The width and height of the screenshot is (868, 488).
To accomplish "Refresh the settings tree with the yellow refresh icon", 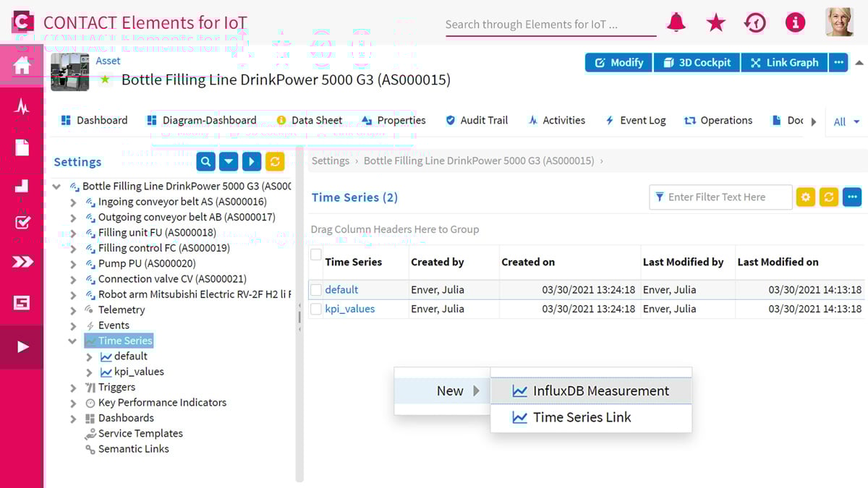I will pos(275,161).
